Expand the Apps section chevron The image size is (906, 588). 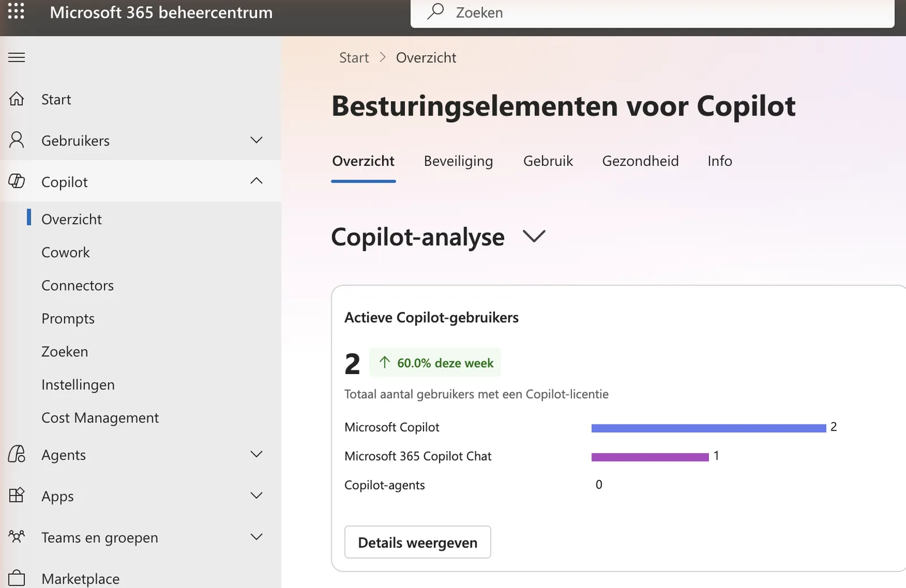[x=257, y=495]
